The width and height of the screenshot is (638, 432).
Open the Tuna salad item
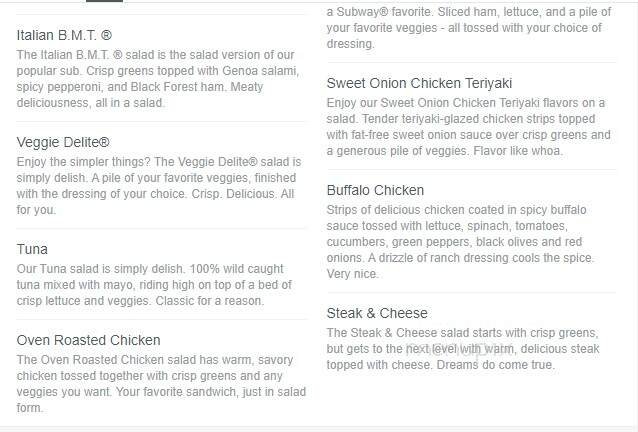32,249
